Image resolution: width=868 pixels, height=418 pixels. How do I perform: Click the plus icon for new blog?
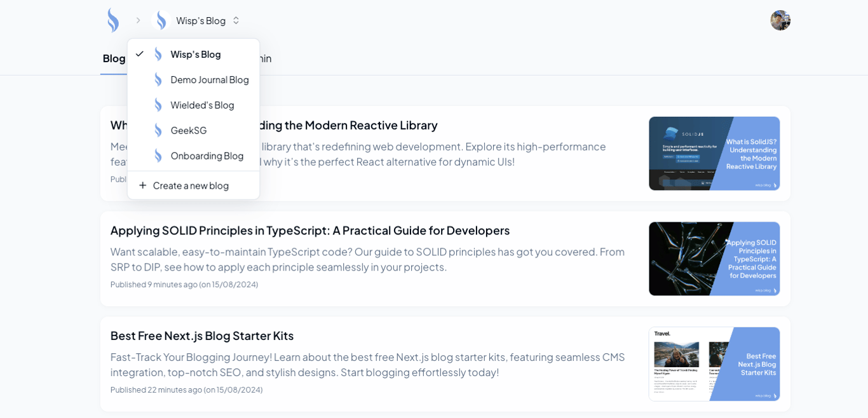point(143,185)
